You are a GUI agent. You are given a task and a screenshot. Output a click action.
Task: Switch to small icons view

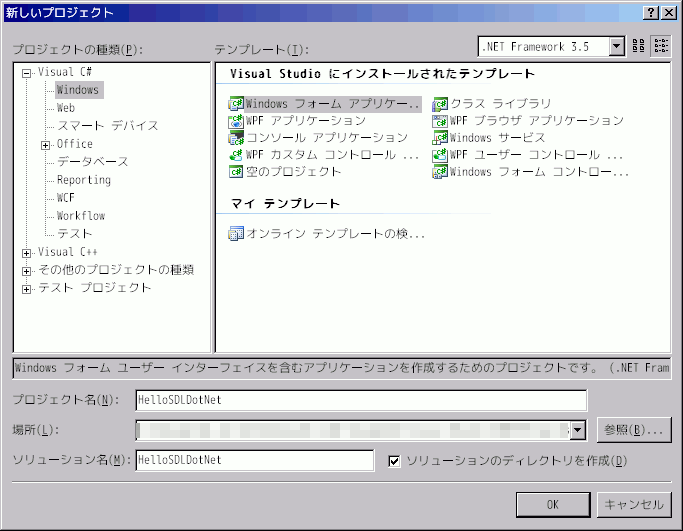(661, 46)
